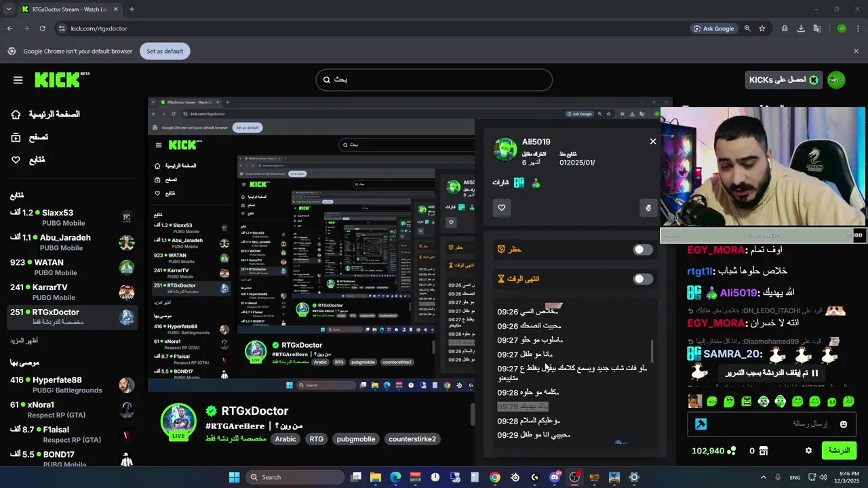Send message with green الدردشة button
The width and height of the screenshot is (868, 488).
point(839,451)
